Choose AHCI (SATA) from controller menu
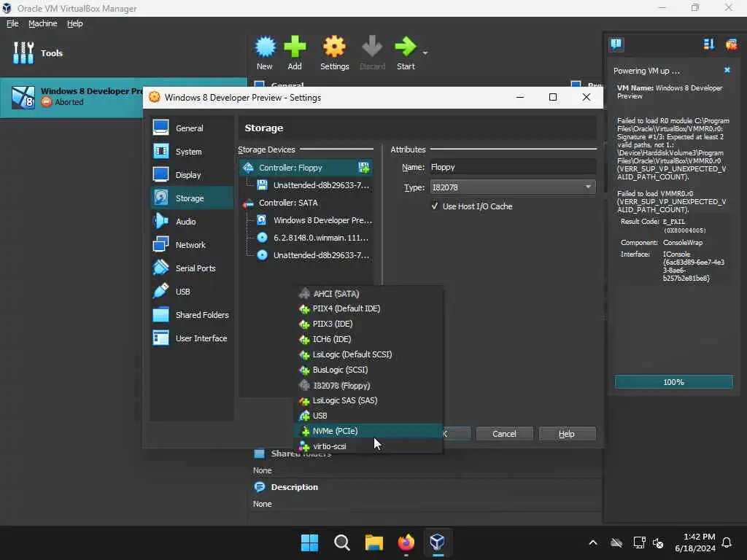Viewport: 747px width, 560px height. (368, 294)
